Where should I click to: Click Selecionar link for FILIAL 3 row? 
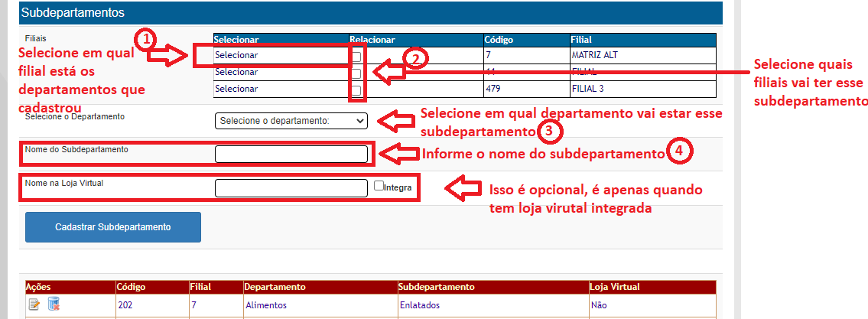click(x=236, y=89)
